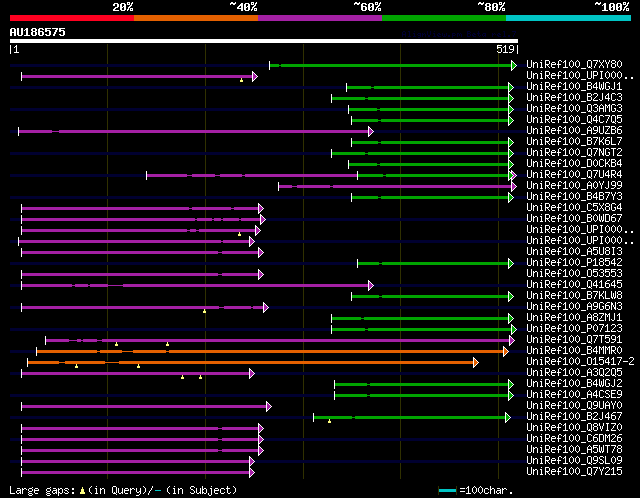Click the UniRef100_A3Q2Q5 label
The width and height of the screenshot is (640, 498).
574,373
